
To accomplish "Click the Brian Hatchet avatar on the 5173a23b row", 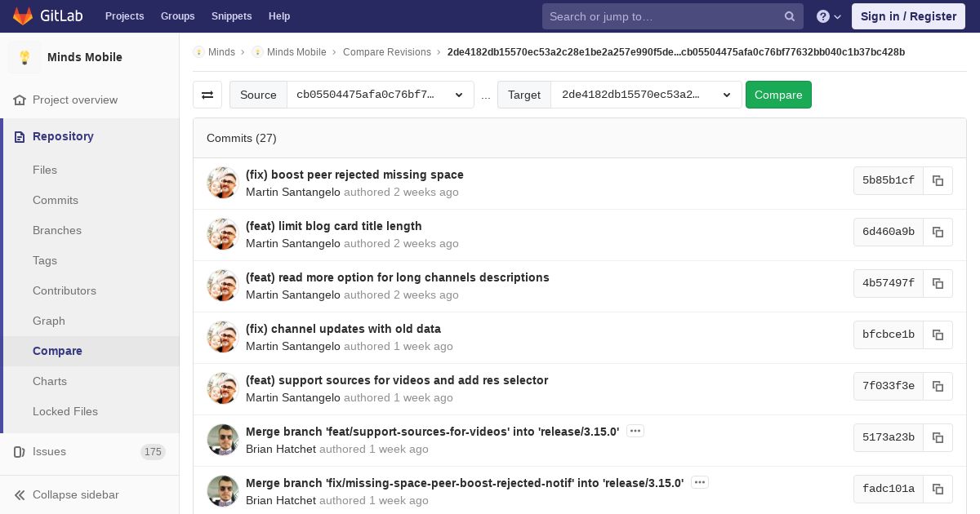I will click(x=222, y=440).
